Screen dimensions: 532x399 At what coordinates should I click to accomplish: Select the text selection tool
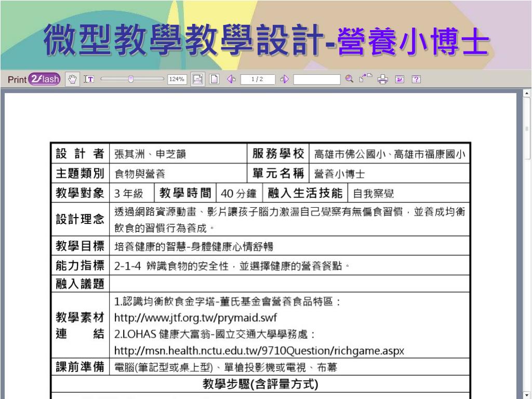click(89, 79)
